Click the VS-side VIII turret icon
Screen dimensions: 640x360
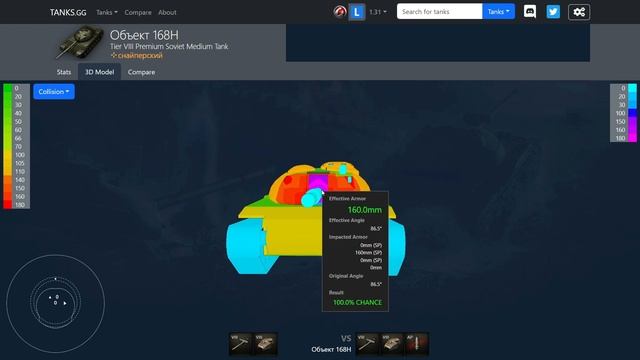coord(392,344)
